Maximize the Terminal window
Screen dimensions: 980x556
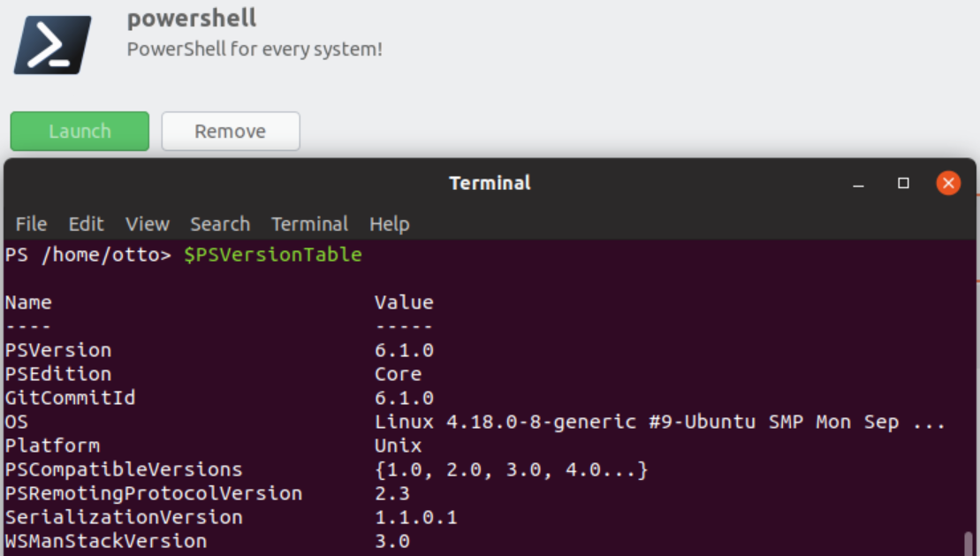[903, 183]
